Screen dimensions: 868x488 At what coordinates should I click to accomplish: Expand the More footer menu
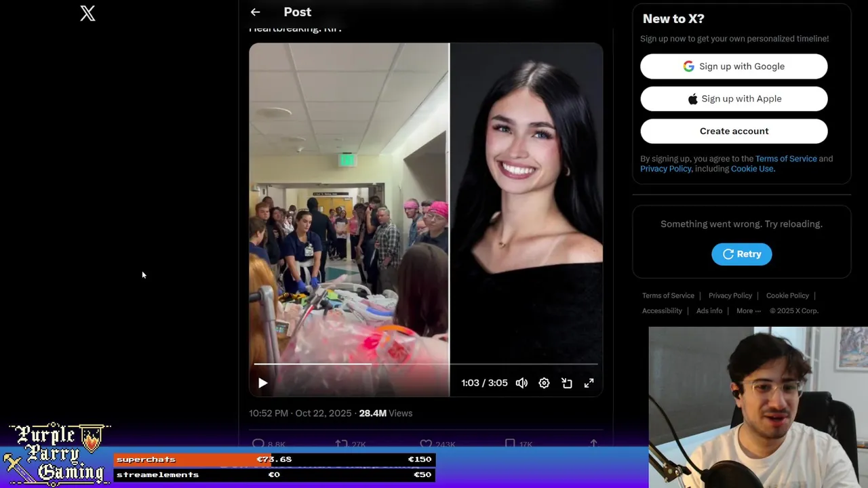(x=749, y=311)
